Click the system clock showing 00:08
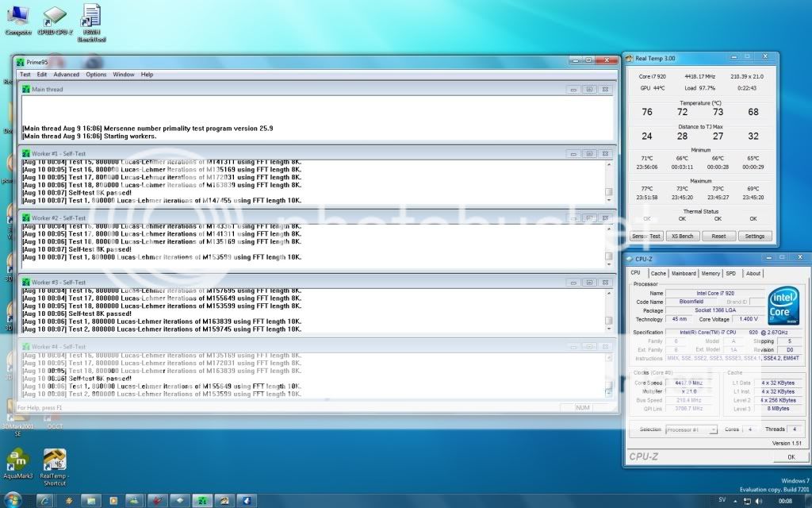The image size is (812, 508). click(785, 501)
